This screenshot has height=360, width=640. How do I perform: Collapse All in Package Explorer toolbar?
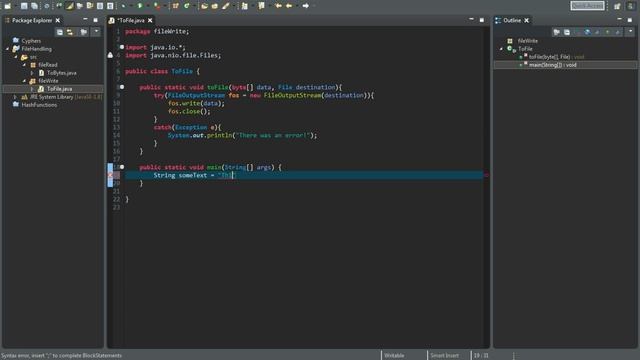[x=60, y=32]
